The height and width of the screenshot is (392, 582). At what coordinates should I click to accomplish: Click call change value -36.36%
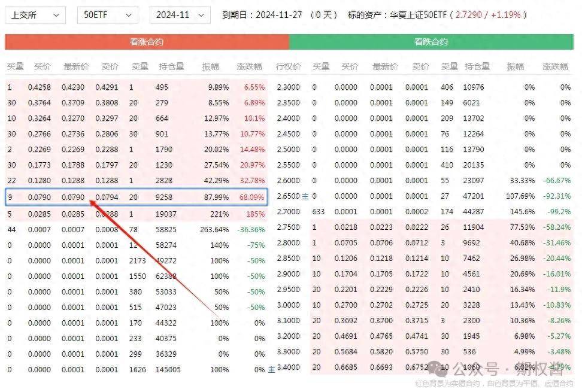tap(251, 230)
